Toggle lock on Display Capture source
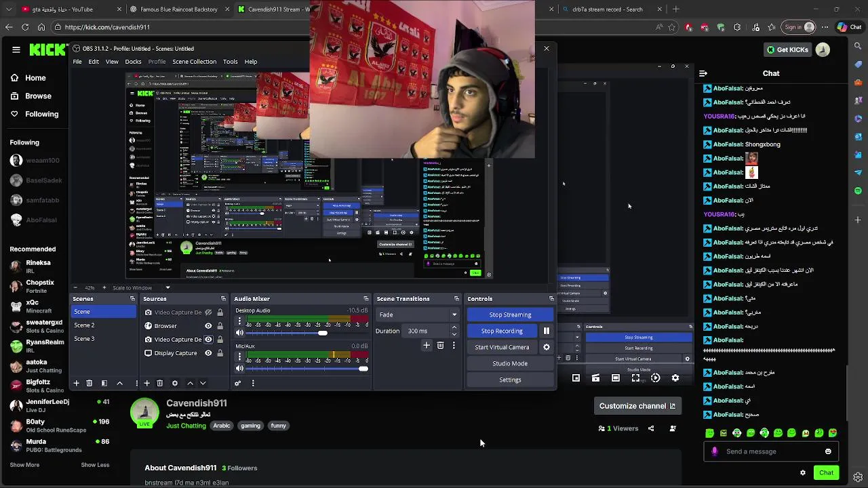 click(220, 353)
